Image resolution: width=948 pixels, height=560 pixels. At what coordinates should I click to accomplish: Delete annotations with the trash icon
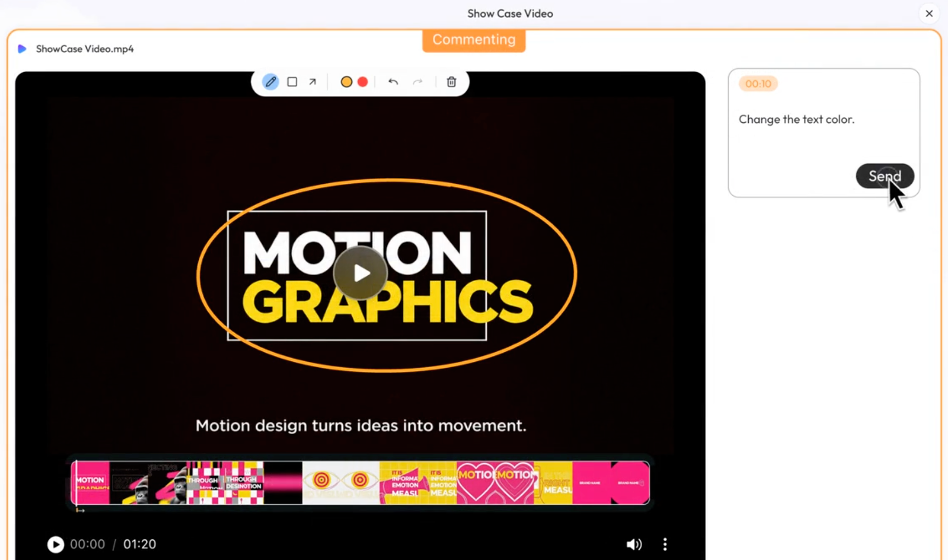point(451,82)
